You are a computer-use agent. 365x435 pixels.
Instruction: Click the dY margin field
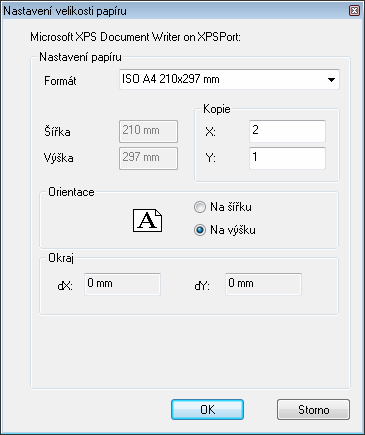[x=263, y=284]
